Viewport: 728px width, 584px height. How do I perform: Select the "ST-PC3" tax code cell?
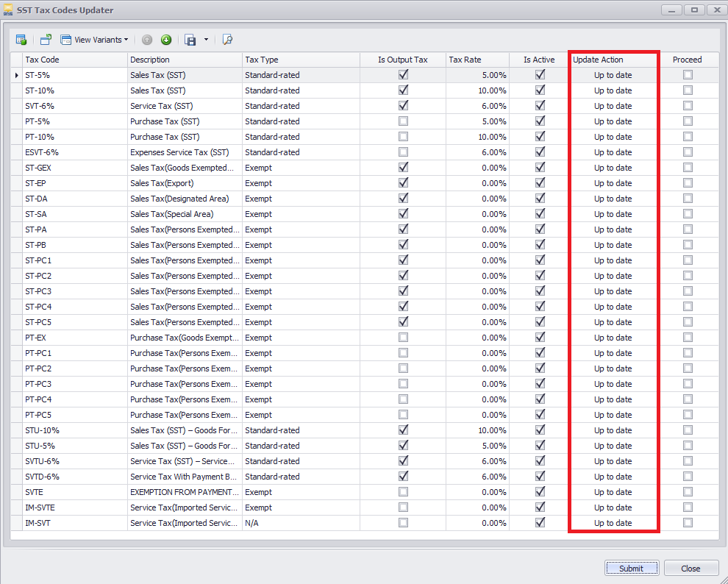pyautogui.click(x=75, y=291)
